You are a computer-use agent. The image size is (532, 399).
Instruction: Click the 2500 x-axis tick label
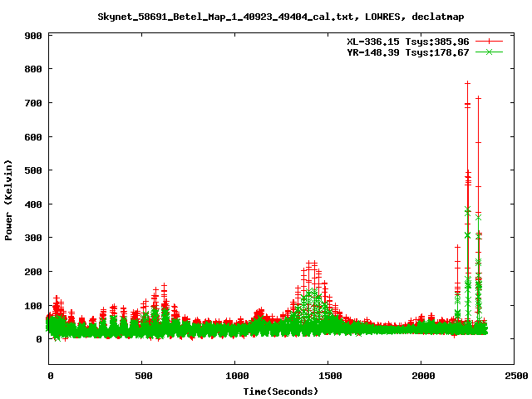pos(516,376)
